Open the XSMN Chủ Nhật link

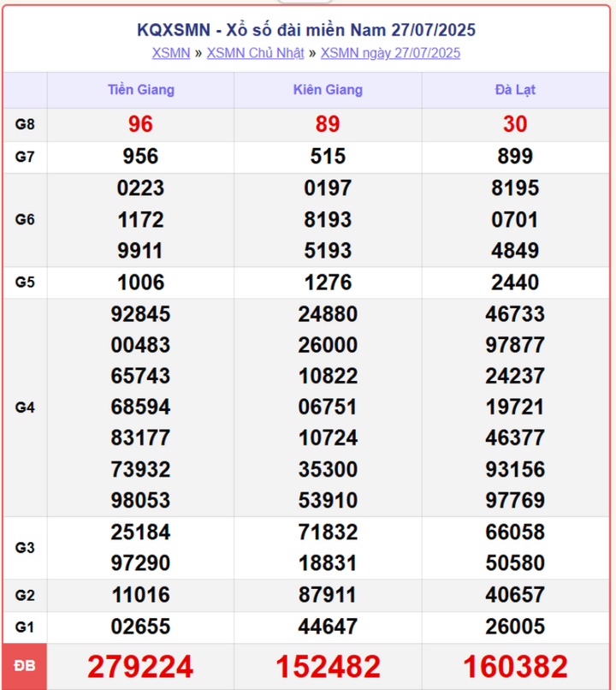(x=256, y=53)
